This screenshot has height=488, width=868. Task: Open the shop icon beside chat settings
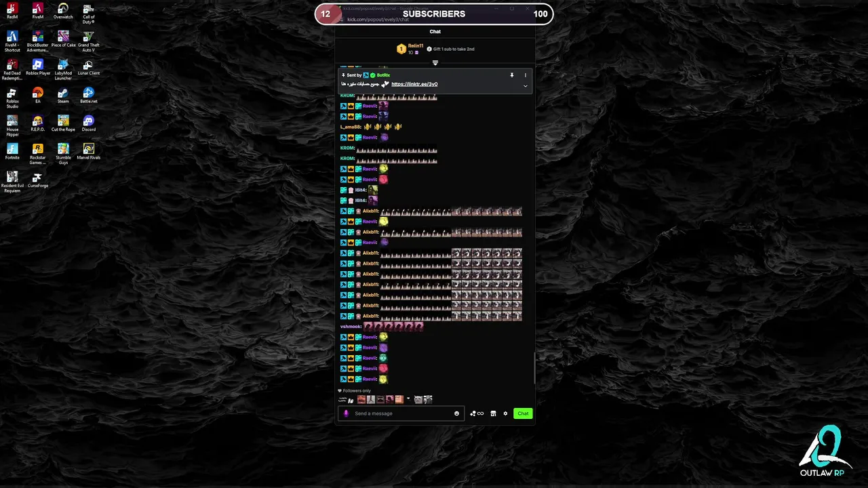click(493, 413)
